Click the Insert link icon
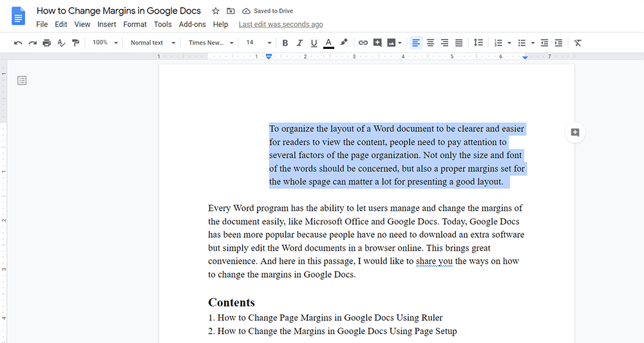The height and width of the screenshot is (343, 644). (x=363, y=43)
